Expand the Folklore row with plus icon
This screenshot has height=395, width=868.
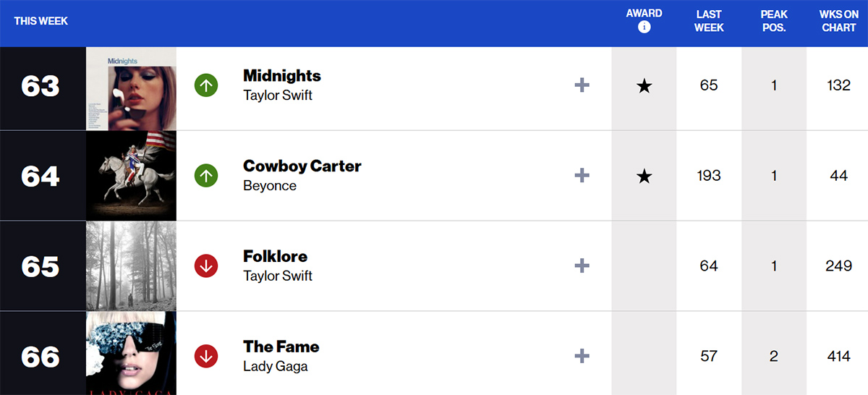tap(582, 266)
